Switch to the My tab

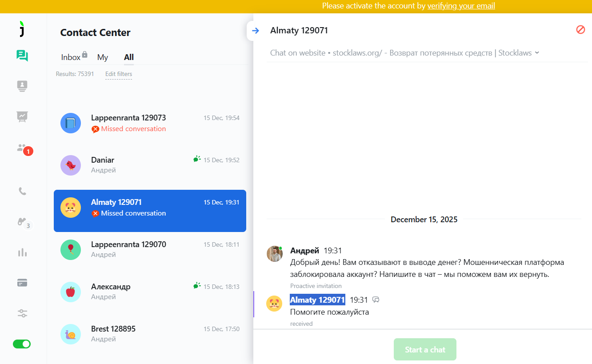(x=103, y=57)
